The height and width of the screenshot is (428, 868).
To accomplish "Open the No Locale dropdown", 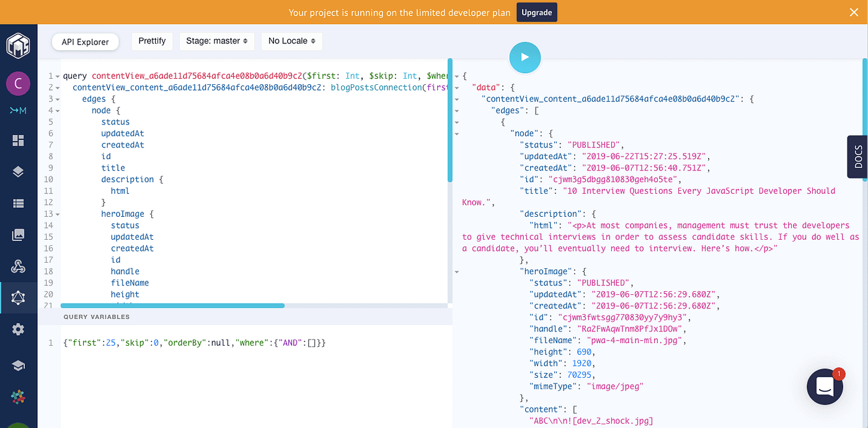I will pyautogui.click(x=291, y=41).
